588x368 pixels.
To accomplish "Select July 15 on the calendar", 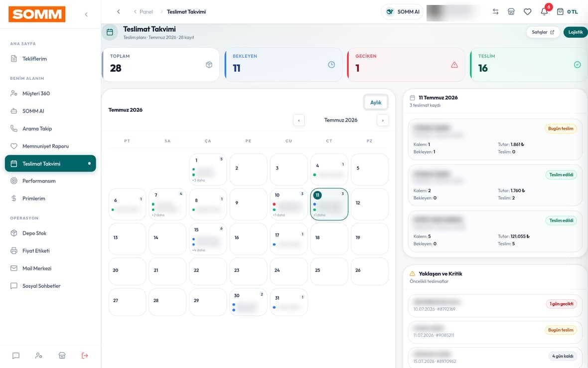I will 208,239.
